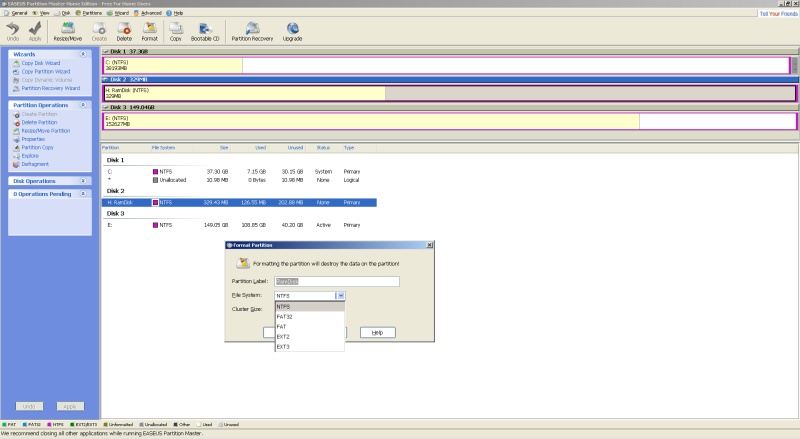Click the Apply button at sidebar bottom

70,406
